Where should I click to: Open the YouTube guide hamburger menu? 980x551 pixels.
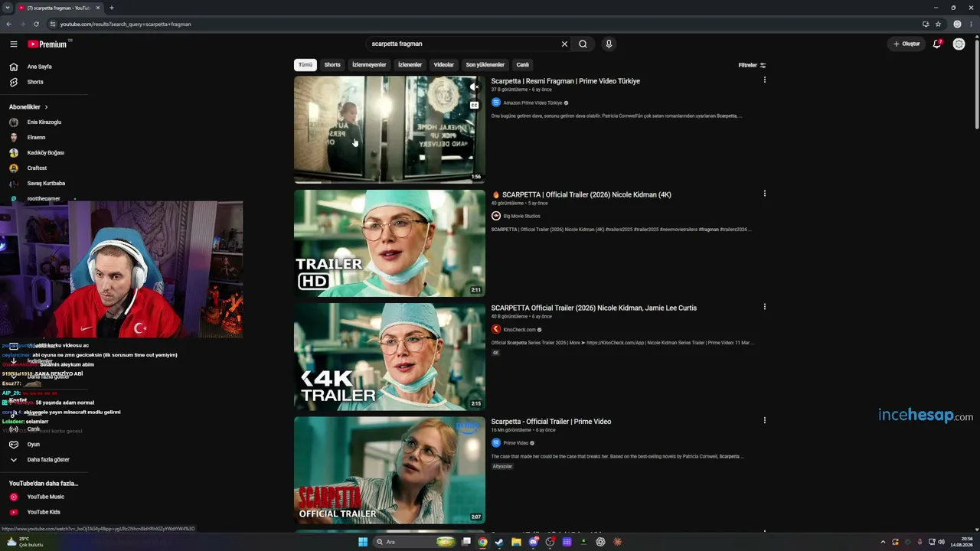coord(13,44)
